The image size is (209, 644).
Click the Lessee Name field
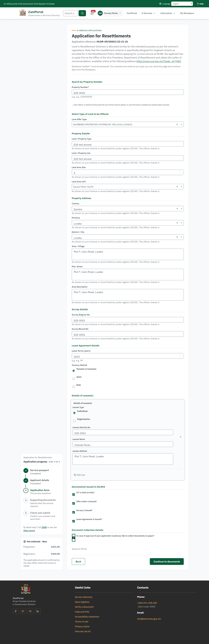point(123,444)
